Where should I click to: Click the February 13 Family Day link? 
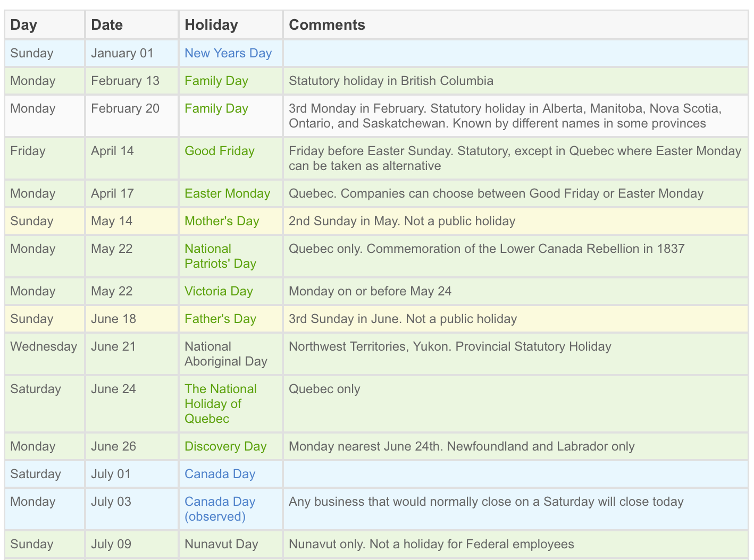(x=216, y=81)
